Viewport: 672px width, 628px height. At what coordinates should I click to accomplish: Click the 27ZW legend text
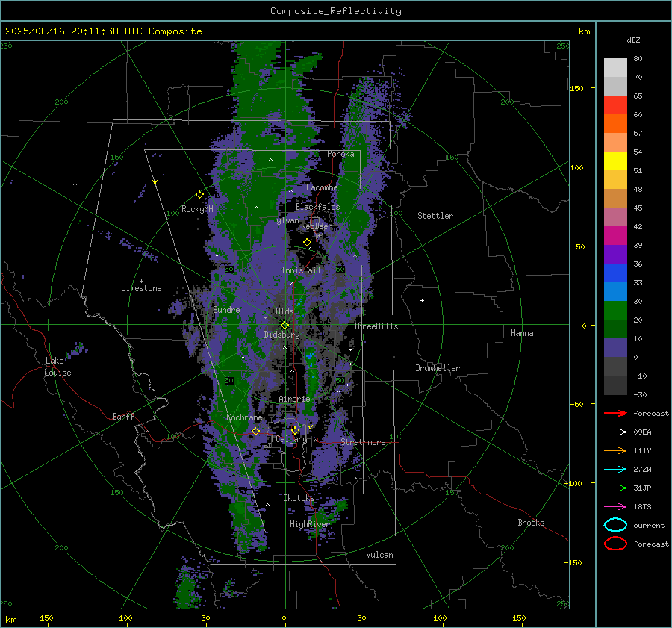point(642,470)
